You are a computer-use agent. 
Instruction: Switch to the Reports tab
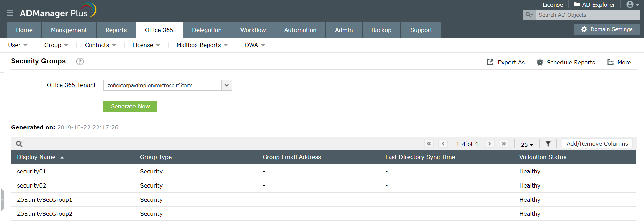tap(116, 30)
